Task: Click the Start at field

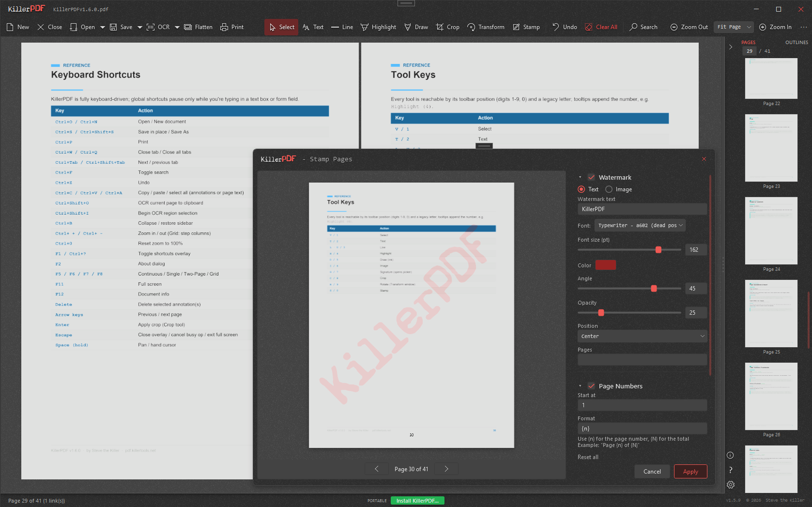Action: [x=642, y=405]
